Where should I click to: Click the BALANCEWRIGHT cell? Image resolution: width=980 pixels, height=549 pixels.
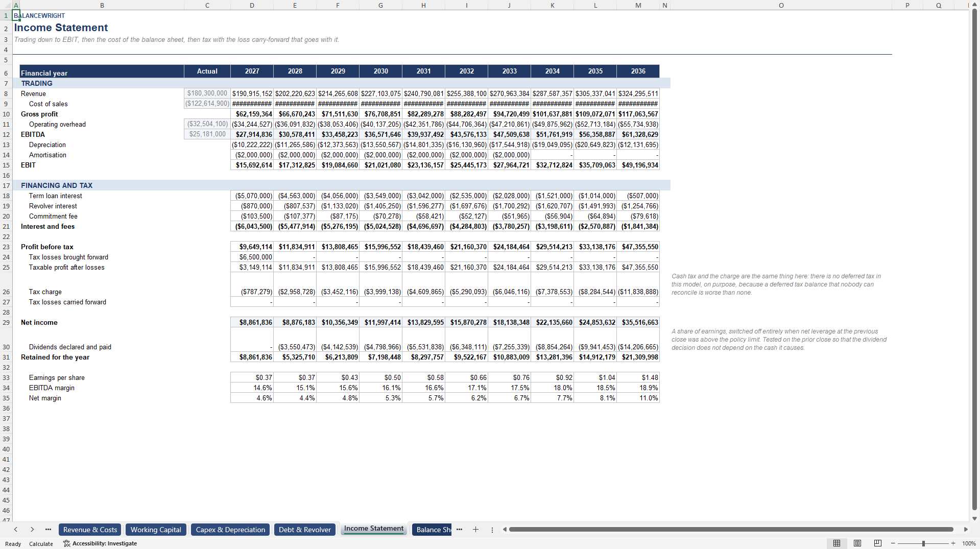click(39, 16)
